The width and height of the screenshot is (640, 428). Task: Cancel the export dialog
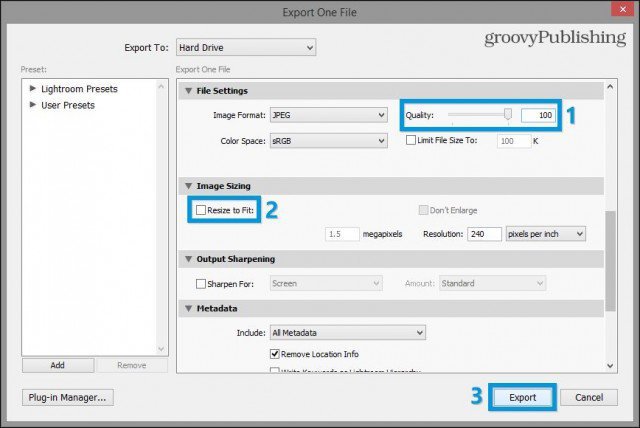coord(589,397)
